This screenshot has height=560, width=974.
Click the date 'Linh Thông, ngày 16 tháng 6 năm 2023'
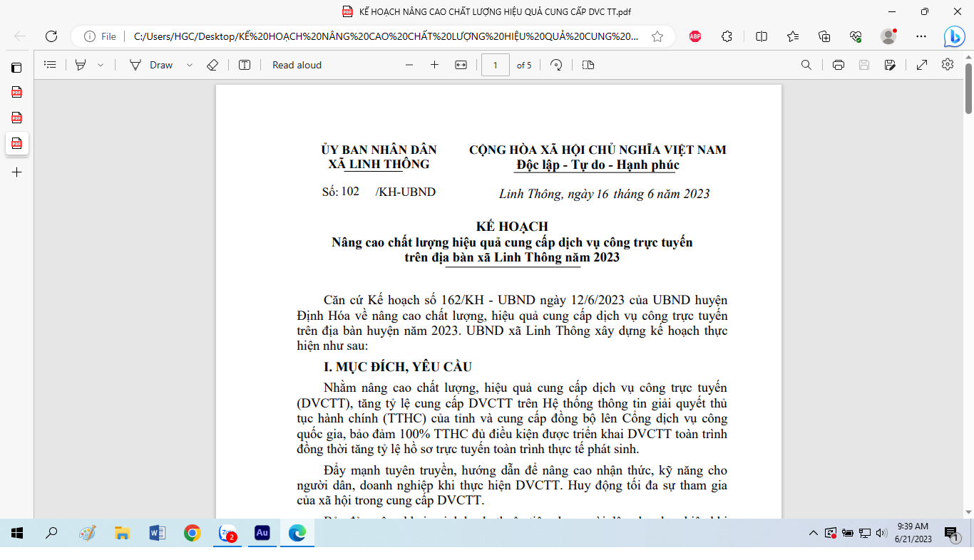(x=604, y=194)
